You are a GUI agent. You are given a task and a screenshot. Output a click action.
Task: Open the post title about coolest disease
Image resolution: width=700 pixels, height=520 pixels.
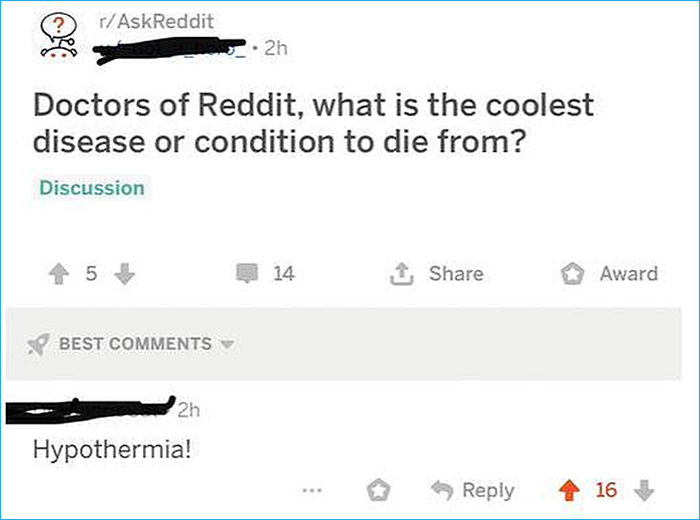314,122
